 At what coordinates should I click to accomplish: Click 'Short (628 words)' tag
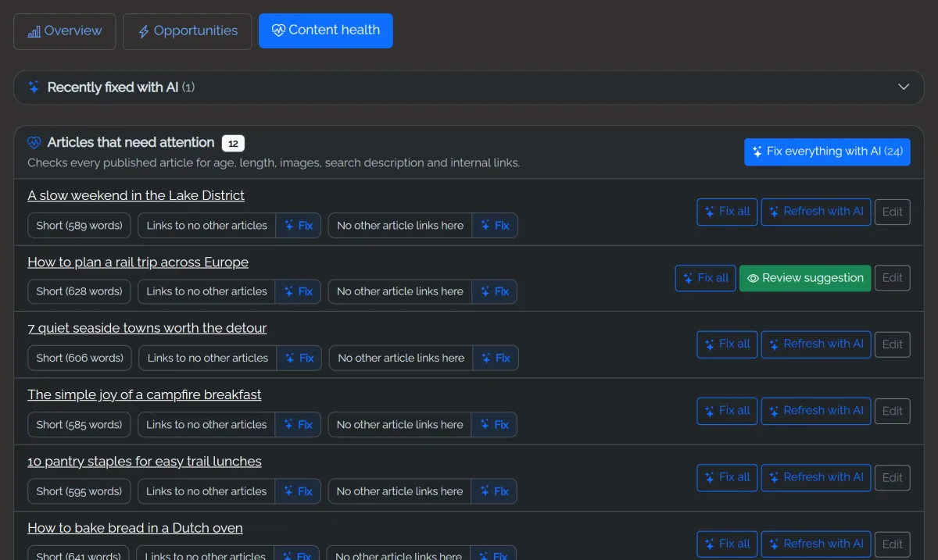click(80, 291)
